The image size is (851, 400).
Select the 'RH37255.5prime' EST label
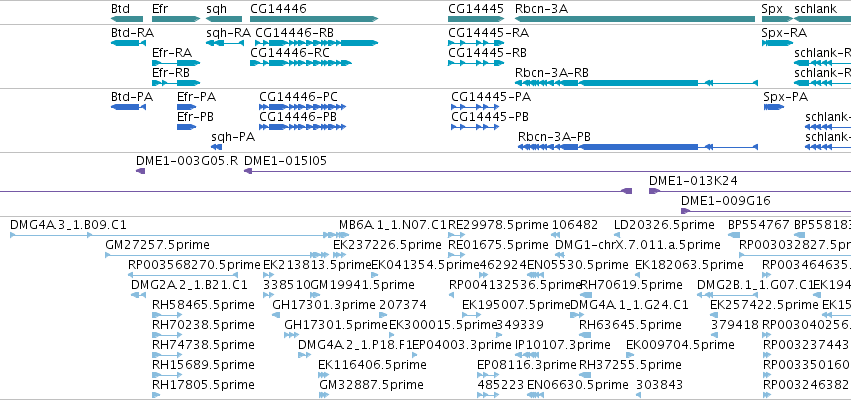pos(631,367)
